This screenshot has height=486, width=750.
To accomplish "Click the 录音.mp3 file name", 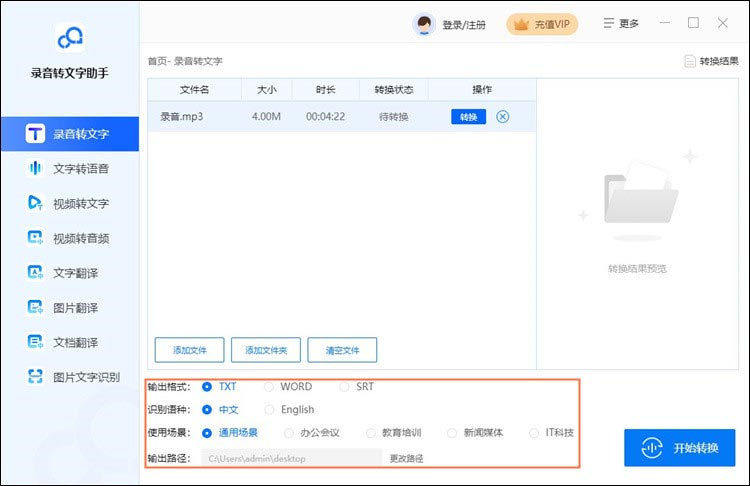I will pyautogui.click(x=181, y=117).
